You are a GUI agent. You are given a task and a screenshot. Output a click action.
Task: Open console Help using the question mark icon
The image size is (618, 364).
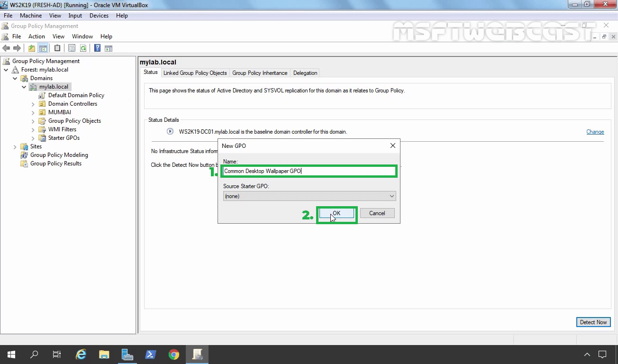97,47
